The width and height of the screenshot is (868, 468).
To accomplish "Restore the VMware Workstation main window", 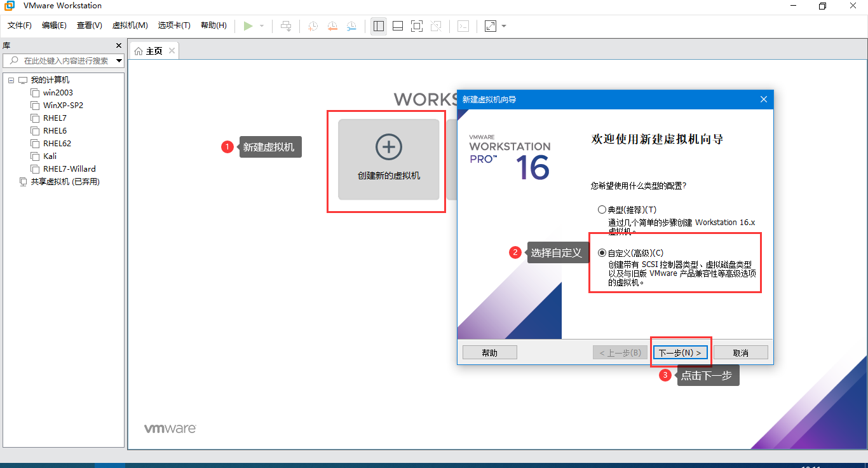I will (x=822, y=6).
